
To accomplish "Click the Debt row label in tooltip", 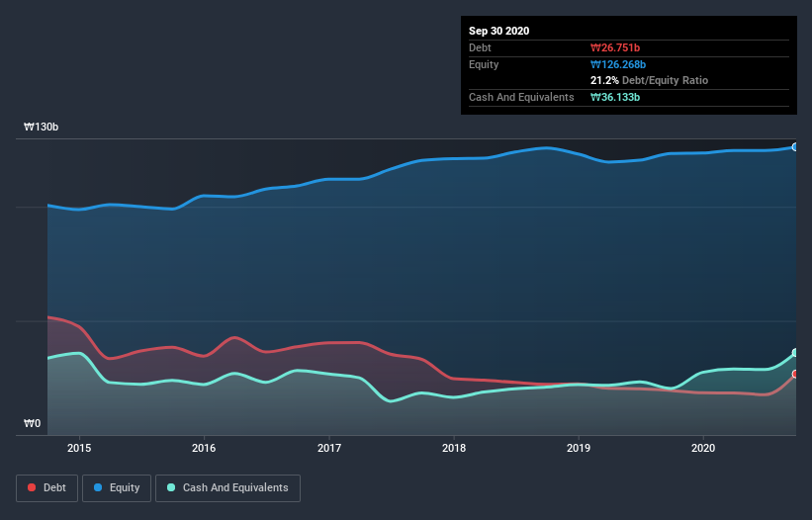I will [x=480, y=47].
